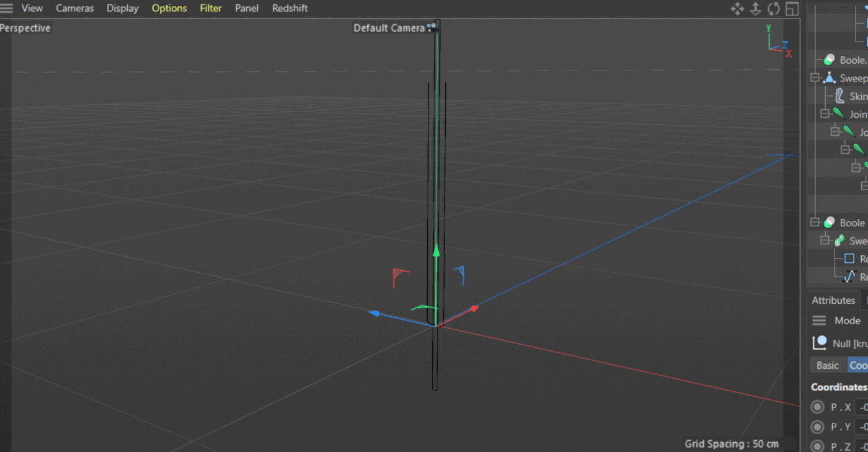This screenshot has height=452, width=868.
Task: Click the viewport pan (move camera) icon
Action: pos(737,9)
